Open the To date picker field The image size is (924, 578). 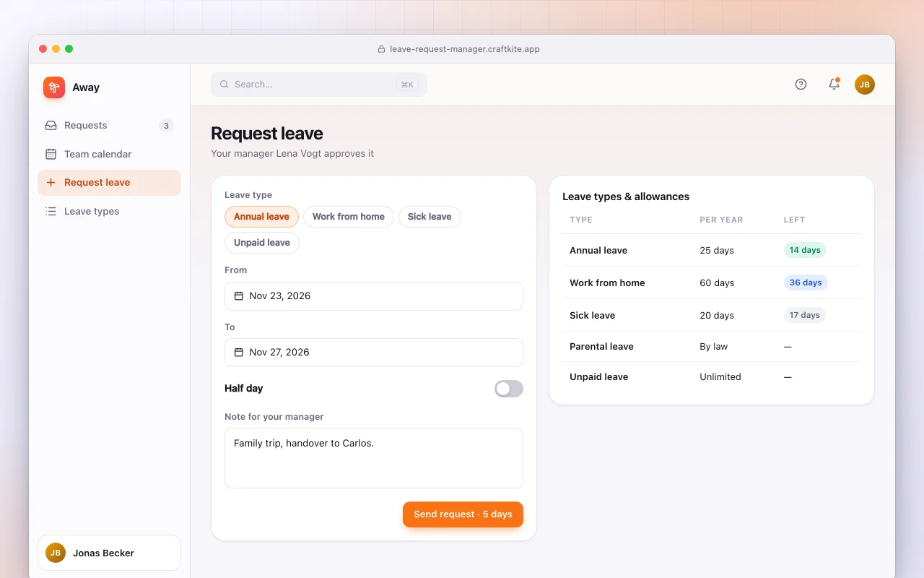374,353
